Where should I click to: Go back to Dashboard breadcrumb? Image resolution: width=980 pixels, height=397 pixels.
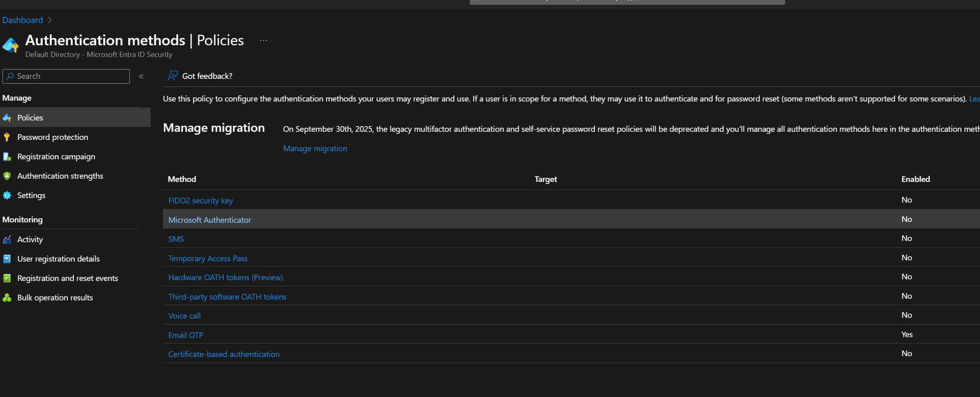point(23,20)
